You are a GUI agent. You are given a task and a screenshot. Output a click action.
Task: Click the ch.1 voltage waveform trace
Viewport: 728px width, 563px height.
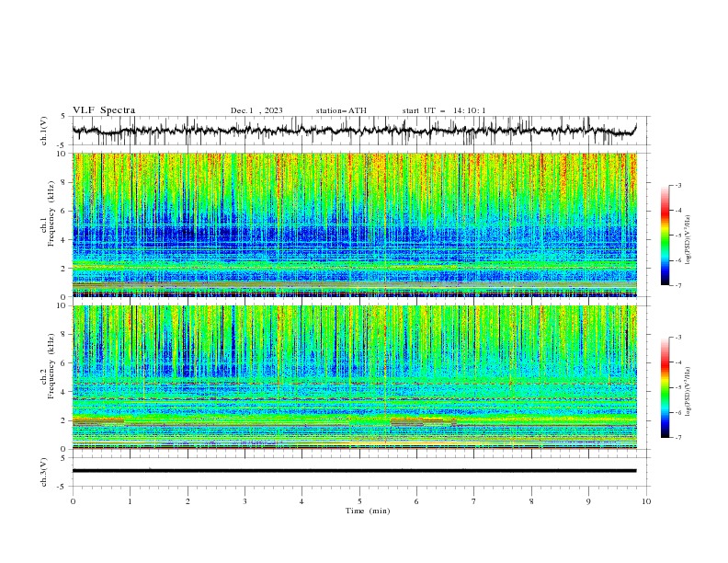click(x=355, y=131)
